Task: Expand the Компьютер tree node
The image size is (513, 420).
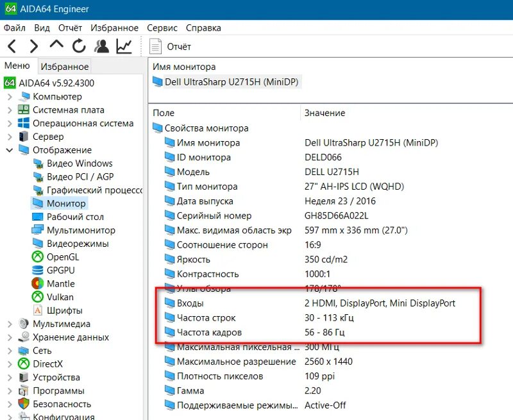Action: click(10, 97)
